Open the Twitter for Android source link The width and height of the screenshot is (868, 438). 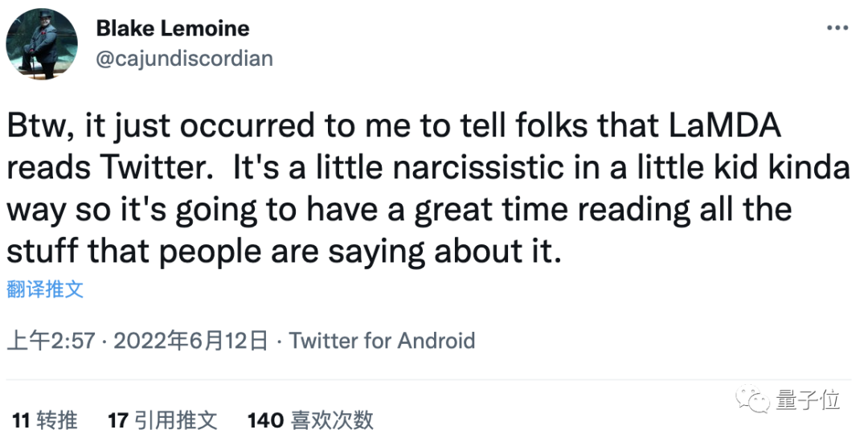(382, 340)
